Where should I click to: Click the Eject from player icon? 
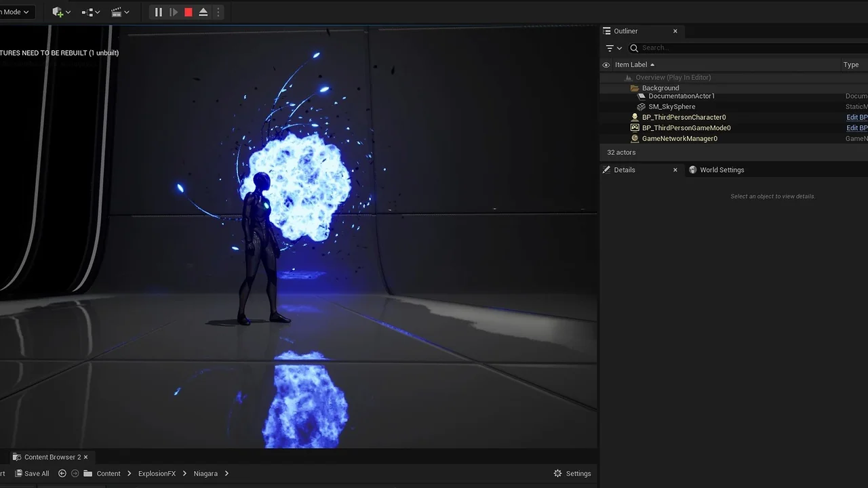coord(203,12)
